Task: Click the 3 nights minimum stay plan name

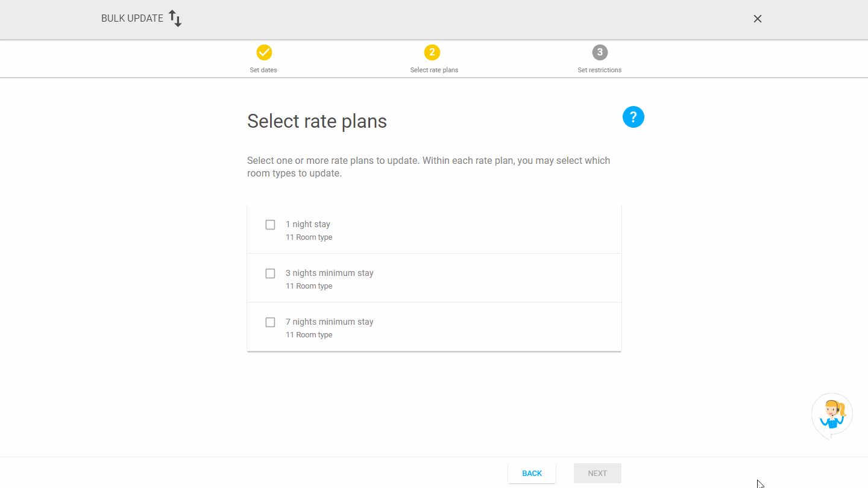Action: point(330,273)
